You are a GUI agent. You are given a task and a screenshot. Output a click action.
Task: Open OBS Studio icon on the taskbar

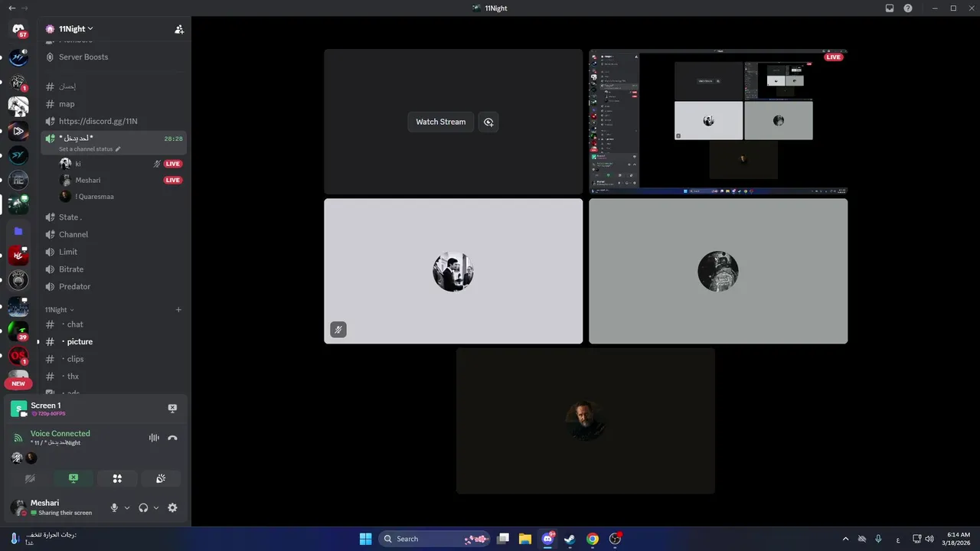pyautogui.click(x=615, y=539)
